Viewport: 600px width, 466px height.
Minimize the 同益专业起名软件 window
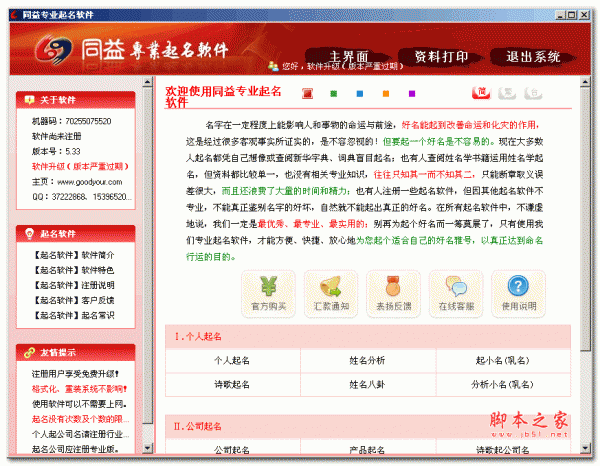[560, 15]
